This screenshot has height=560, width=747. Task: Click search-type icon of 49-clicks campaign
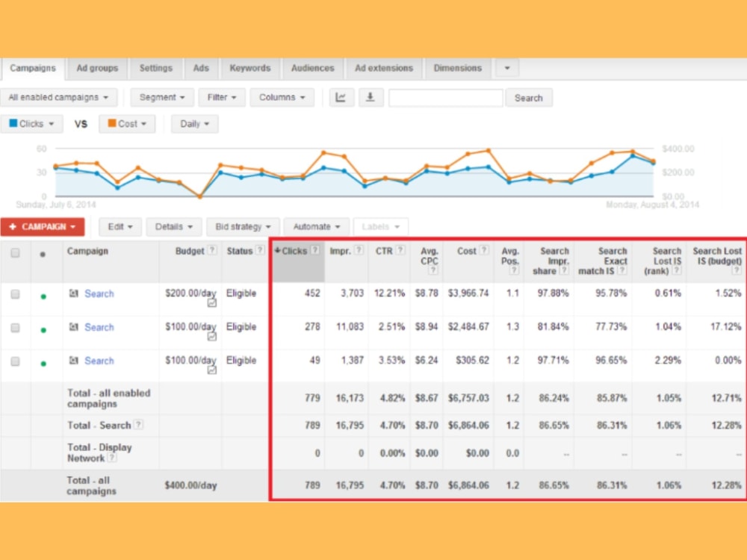pyautogui.click(x=73, y=361)
